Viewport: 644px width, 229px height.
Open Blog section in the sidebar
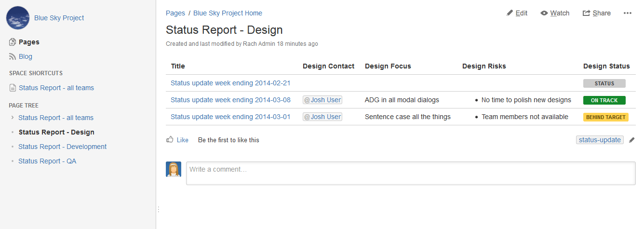coord(26,56)
